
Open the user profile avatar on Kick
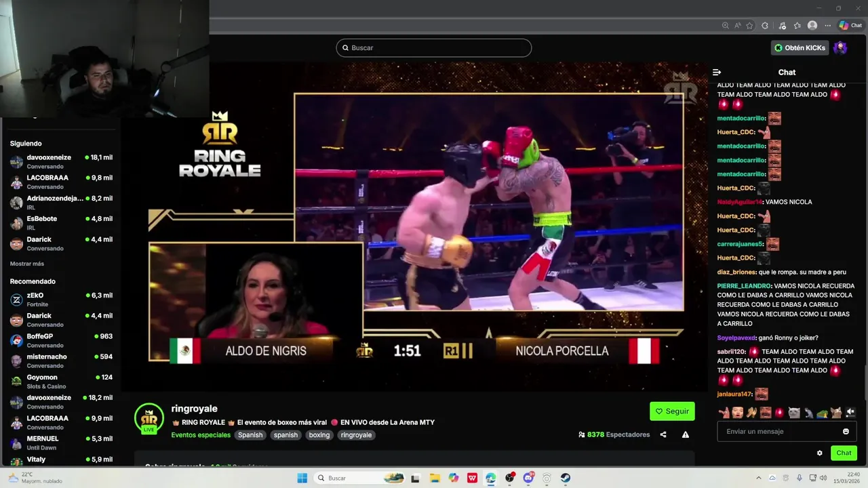840,47
